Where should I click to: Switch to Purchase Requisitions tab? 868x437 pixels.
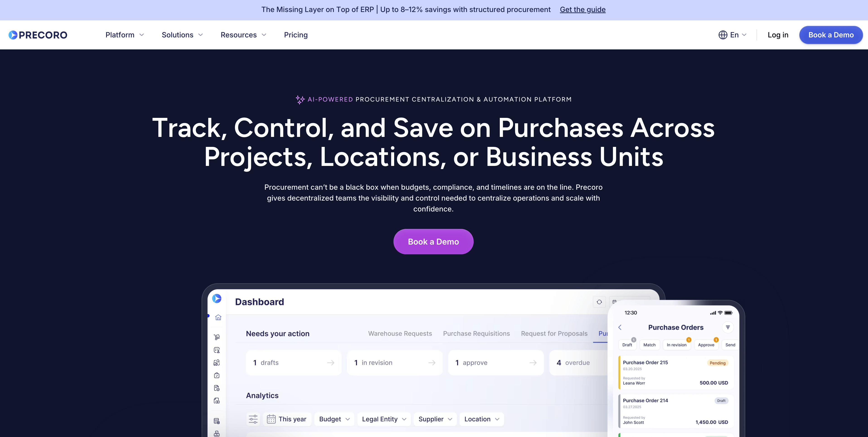pos(476,333)
